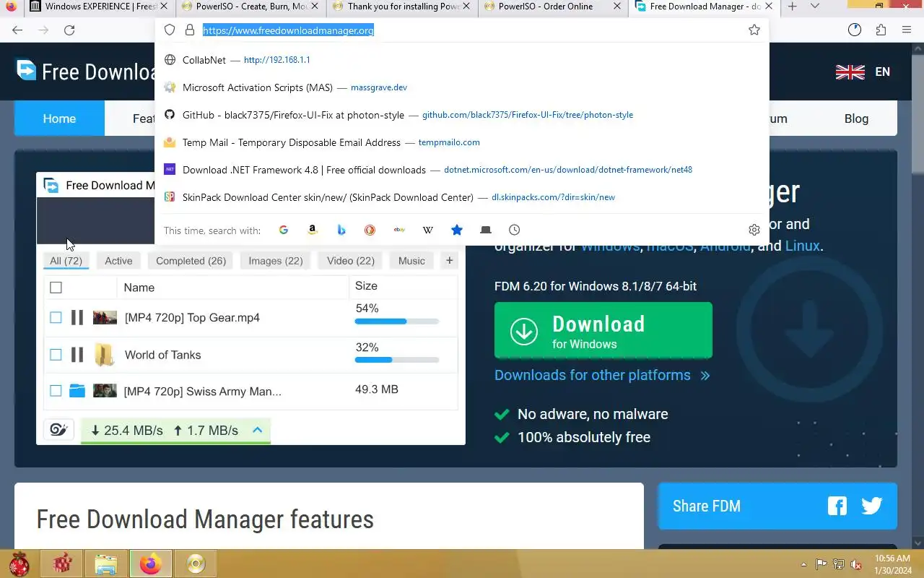The height and width of the screenshot is (578, 924).
Task: Click the snail speed mode icon
Action: point(59,431)
